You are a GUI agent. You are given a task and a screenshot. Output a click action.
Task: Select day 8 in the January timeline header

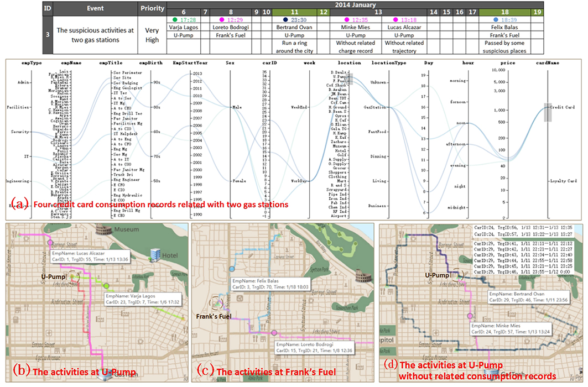(231, 12)
